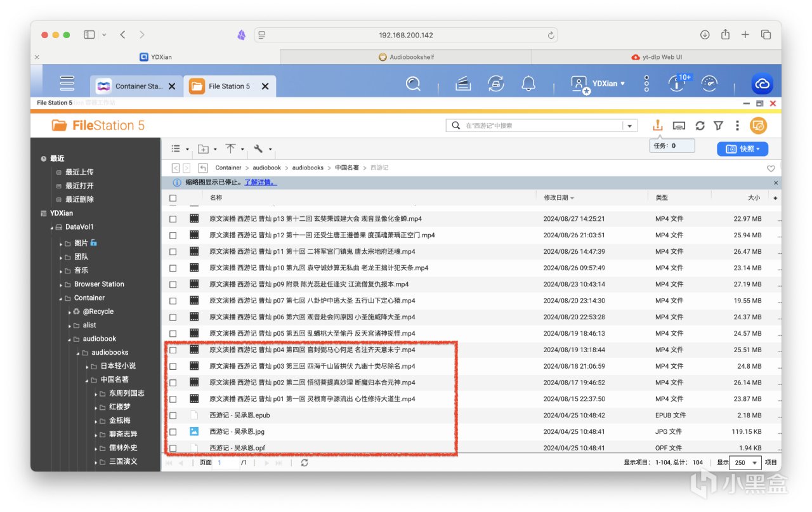Close the thumbnail stopped notice bar
This screenshot has width=812, height=512.
[x=775, y=183]
